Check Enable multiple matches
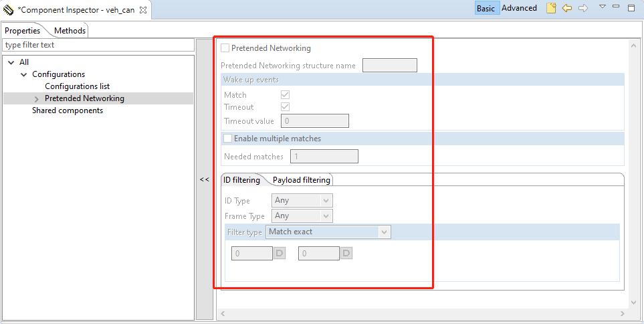 coord(228,139)
